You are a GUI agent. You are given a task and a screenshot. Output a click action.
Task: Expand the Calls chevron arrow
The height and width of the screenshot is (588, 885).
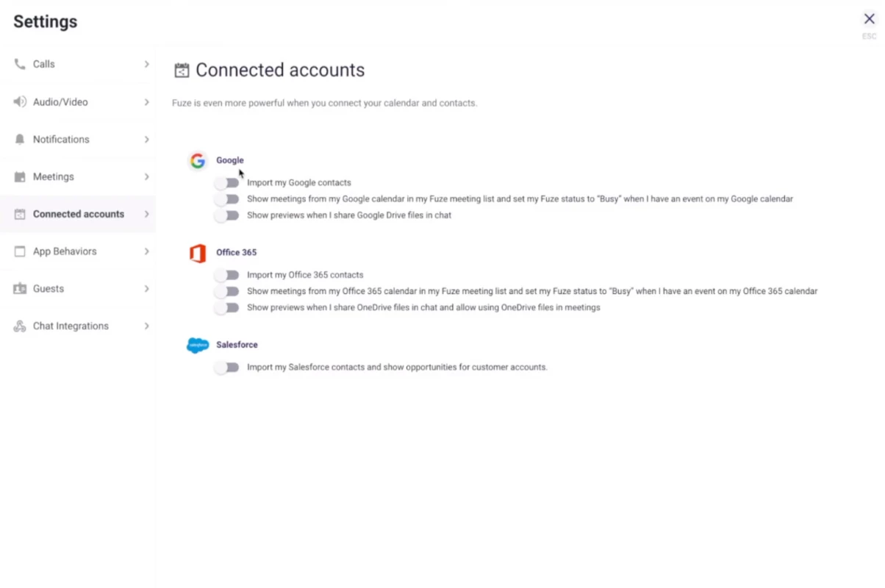pos(146,64)
